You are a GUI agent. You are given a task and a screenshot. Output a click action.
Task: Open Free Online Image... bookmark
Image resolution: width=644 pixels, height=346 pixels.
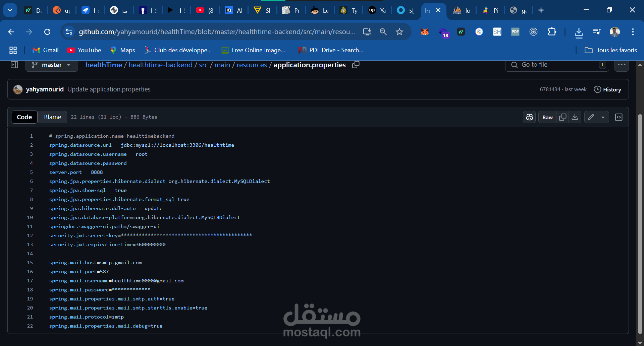(253, 50)
